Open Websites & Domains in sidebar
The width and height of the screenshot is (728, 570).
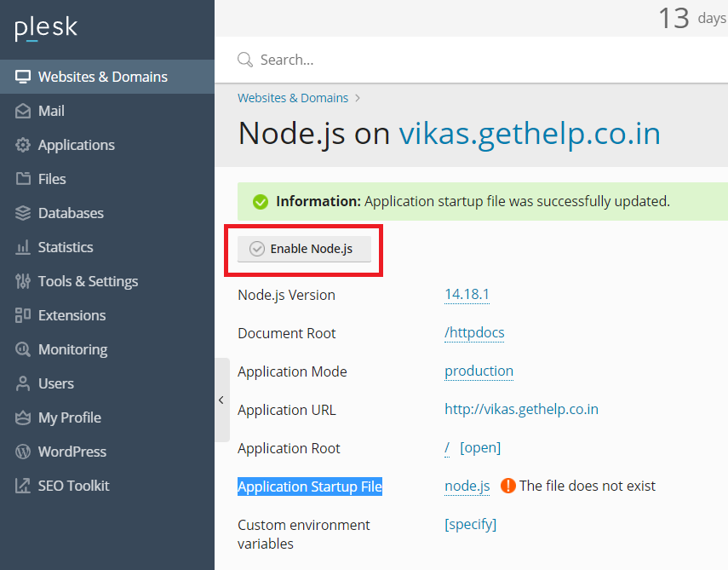point(107,77)
